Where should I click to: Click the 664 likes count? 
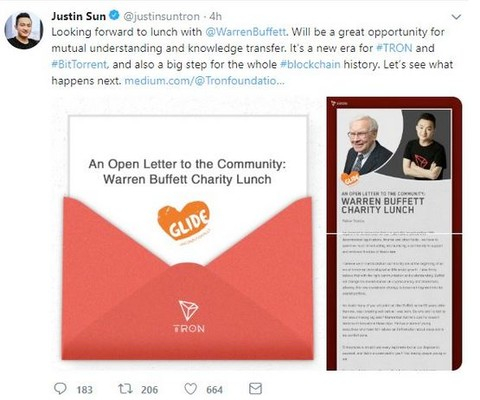(214, 390)
